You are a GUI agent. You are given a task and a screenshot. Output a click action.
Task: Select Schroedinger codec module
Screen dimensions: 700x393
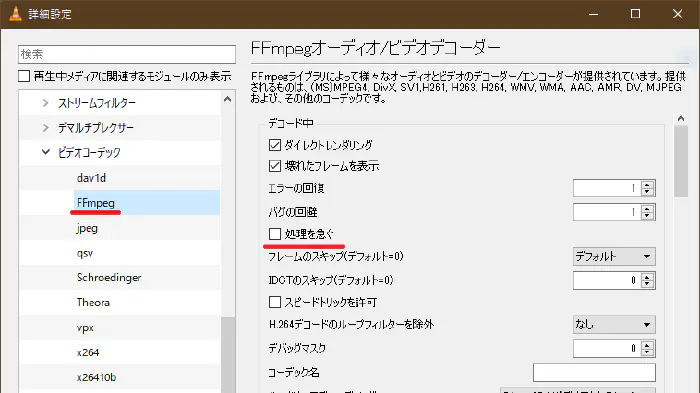pos(109,277)
